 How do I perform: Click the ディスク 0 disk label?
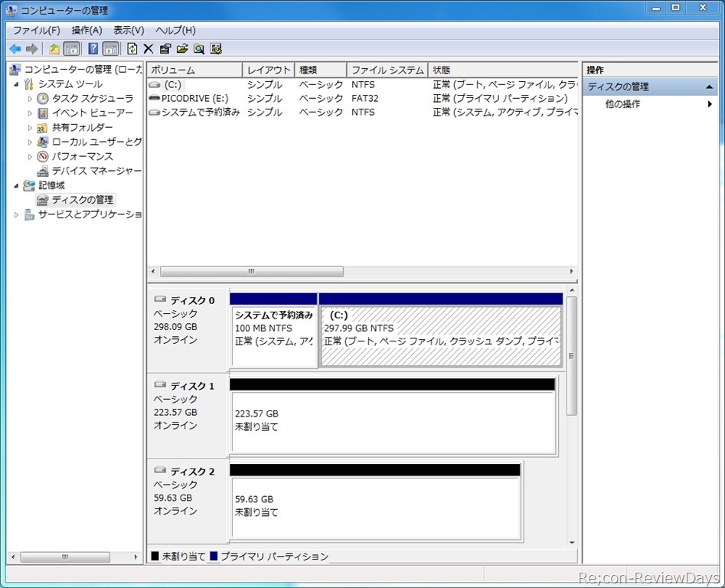192,300
